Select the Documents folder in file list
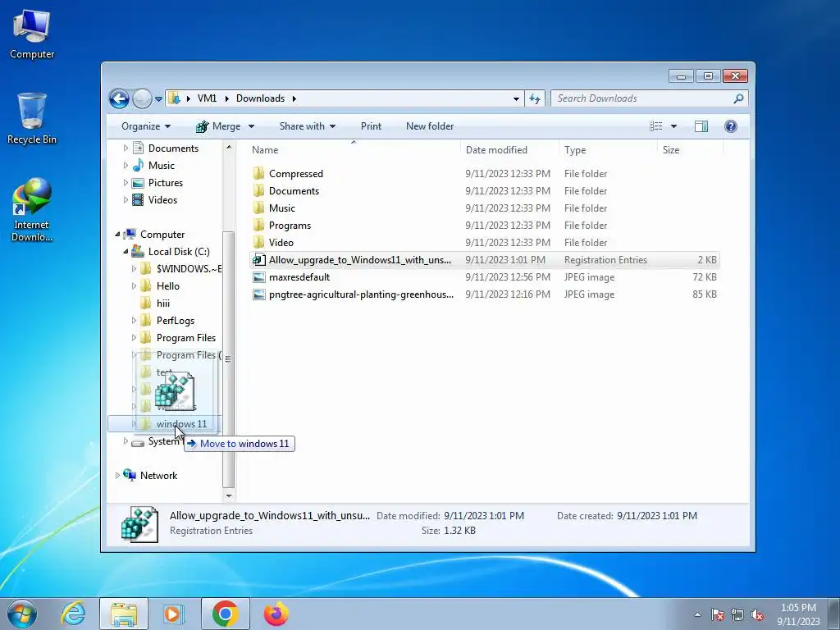 click(484, 190)
